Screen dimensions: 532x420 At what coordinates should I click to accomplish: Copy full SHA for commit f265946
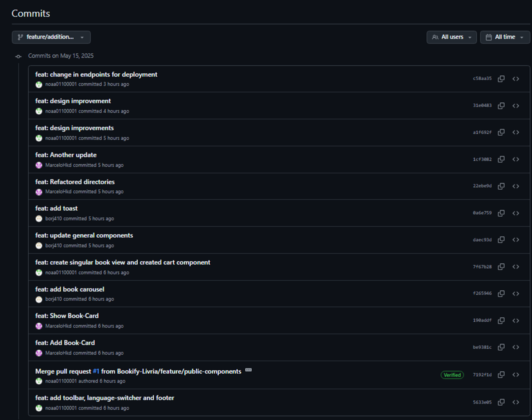pos(501,293)
